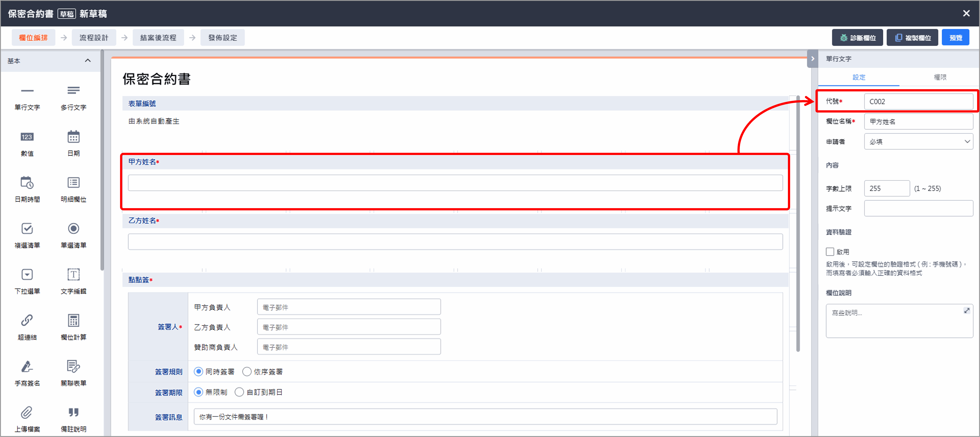Image resolution: width=980 pixels, height=437 pixels.
Task: Click the 字數上限 255 input field
Action: click(x=887, y=188)
